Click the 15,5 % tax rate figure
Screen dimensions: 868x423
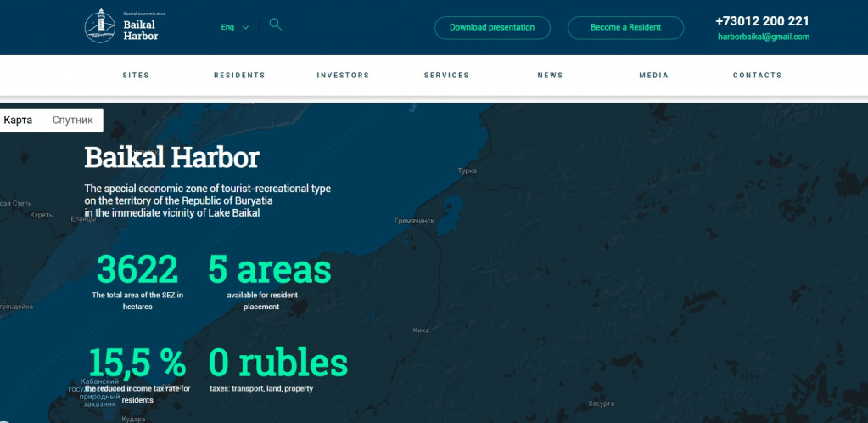point(137,364)
